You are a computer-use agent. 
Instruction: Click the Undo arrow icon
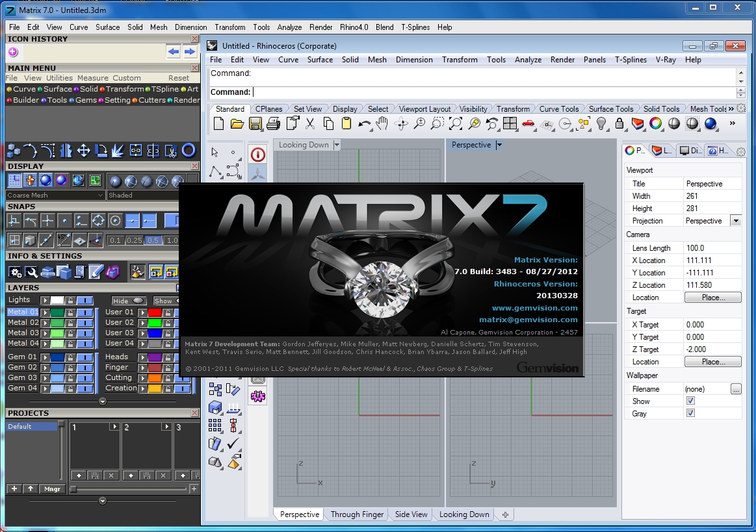(365, 124)
